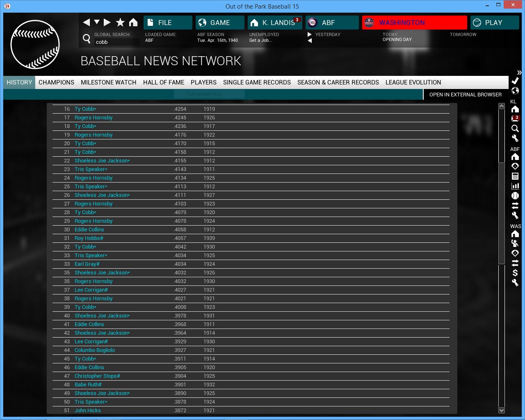Open the navigation history dropdown triangle
The height and width of the screenshot is (420, 525).
coord(97,22)
